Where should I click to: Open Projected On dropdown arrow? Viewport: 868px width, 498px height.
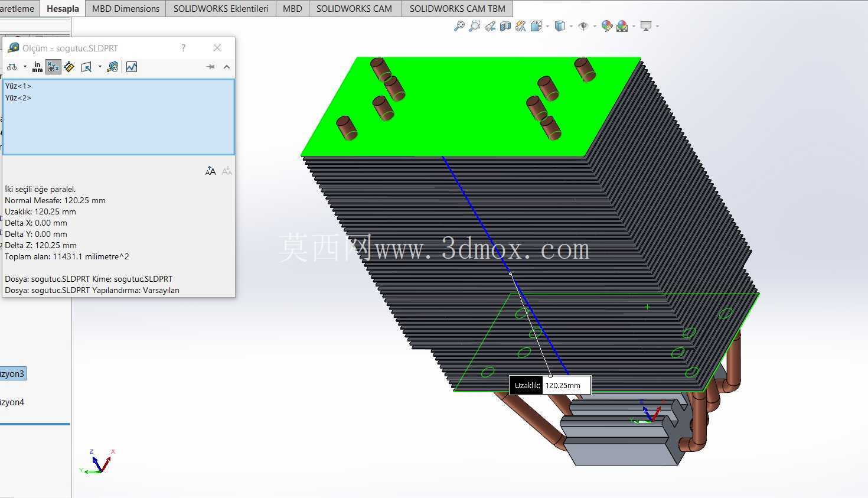99,67
